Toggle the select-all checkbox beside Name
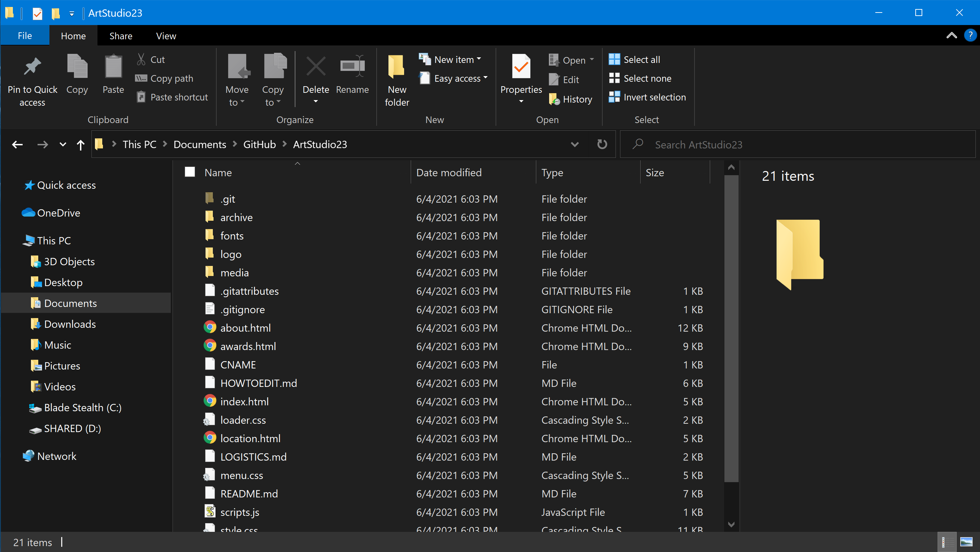The width and height of the screenshot is (980, 552). (190, 172)
